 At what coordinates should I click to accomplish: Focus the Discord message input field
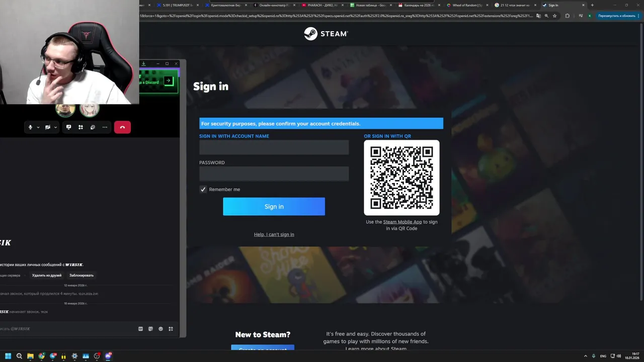(68, 329)
